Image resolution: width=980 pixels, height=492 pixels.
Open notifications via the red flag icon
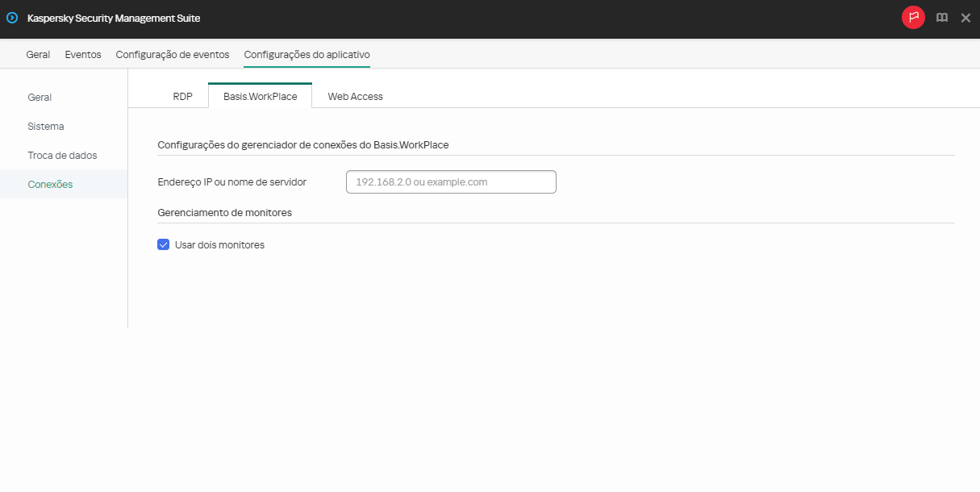coord(913,17)
